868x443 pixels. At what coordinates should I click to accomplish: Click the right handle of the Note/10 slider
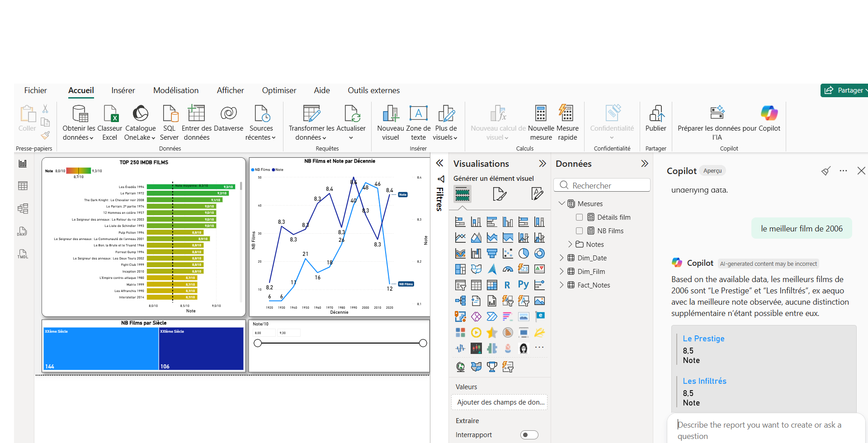tap(423, 343)
